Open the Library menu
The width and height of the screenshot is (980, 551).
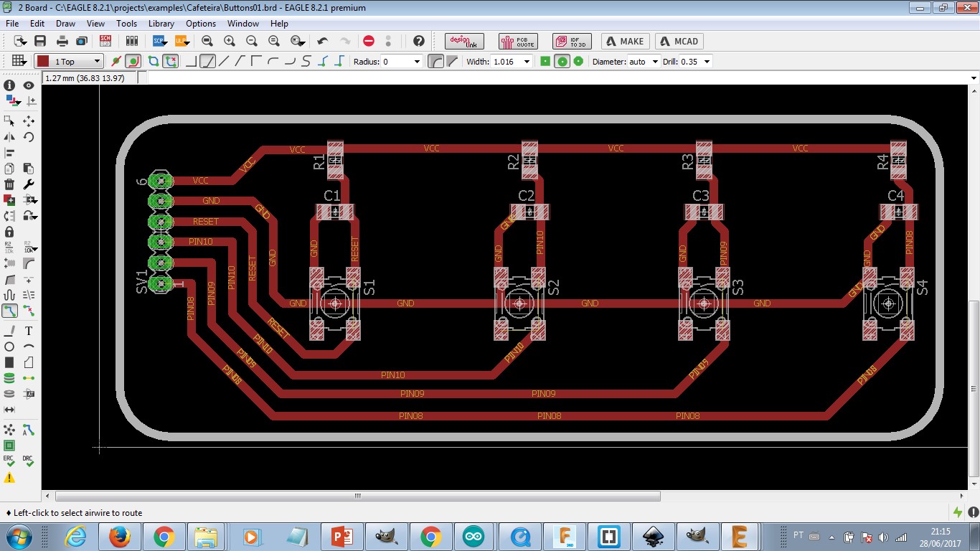click(x=161, y=24)
